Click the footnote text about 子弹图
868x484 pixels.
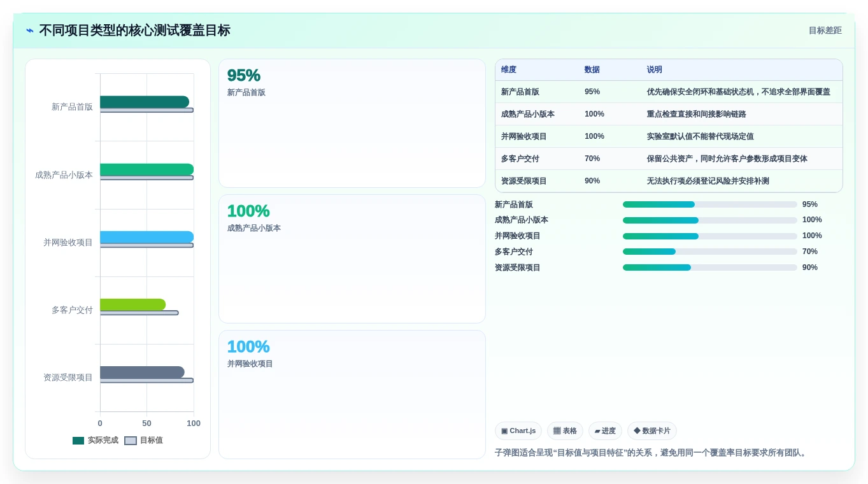(x=652, y=453)
